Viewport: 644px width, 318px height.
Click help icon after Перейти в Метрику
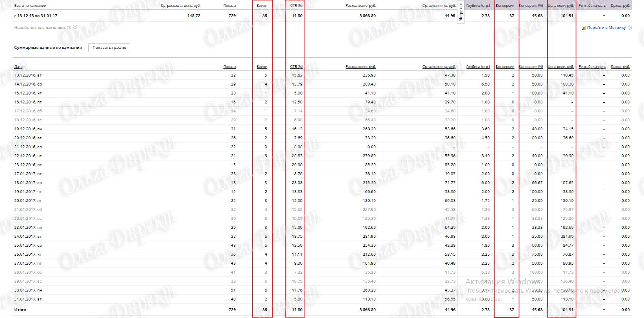(630, 28)
